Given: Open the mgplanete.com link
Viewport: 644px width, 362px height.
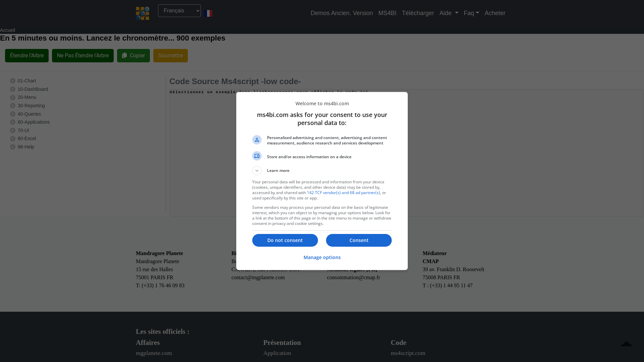Looking at the screenshot, I should pos(154,353).
